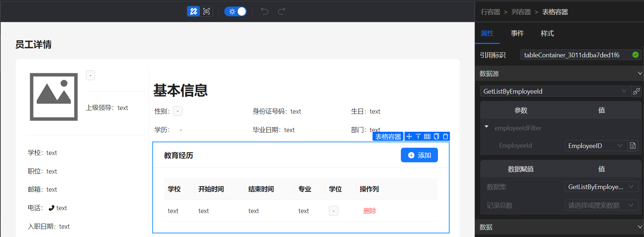Screen dimensions: 644x237
Task: Open the 事件 tab
Action: (517, 33)
